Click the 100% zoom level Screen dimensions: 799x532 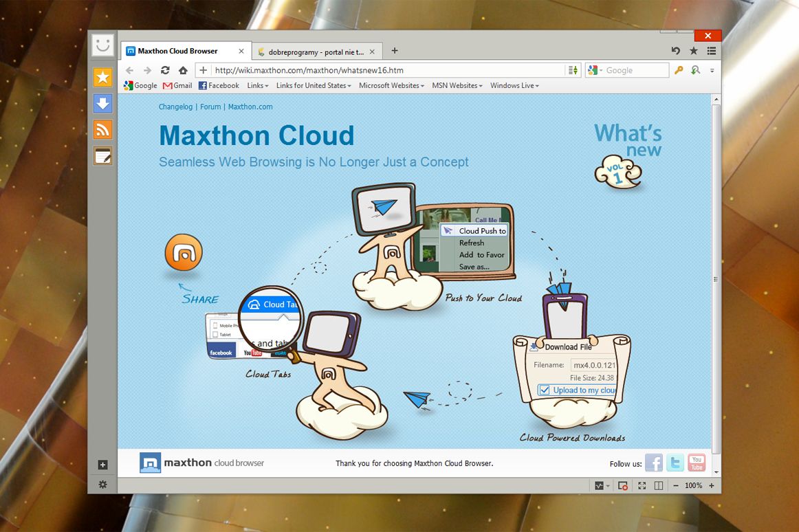pos(694,486)
